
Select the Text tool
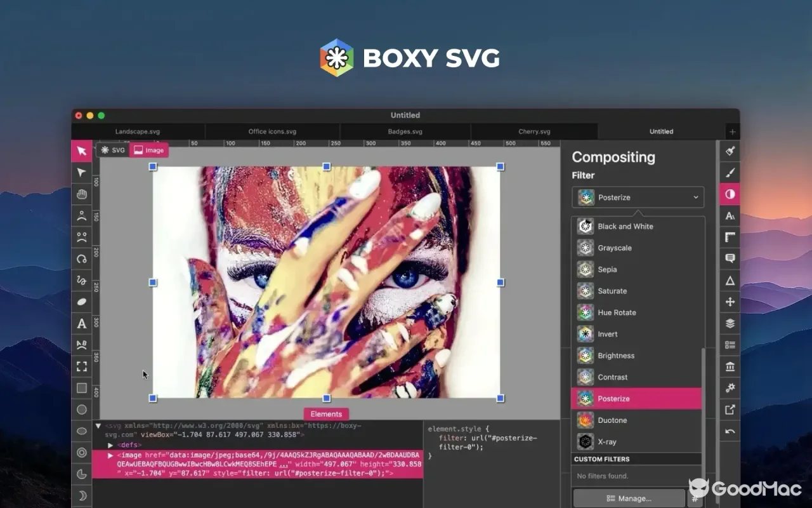(81, 323)
